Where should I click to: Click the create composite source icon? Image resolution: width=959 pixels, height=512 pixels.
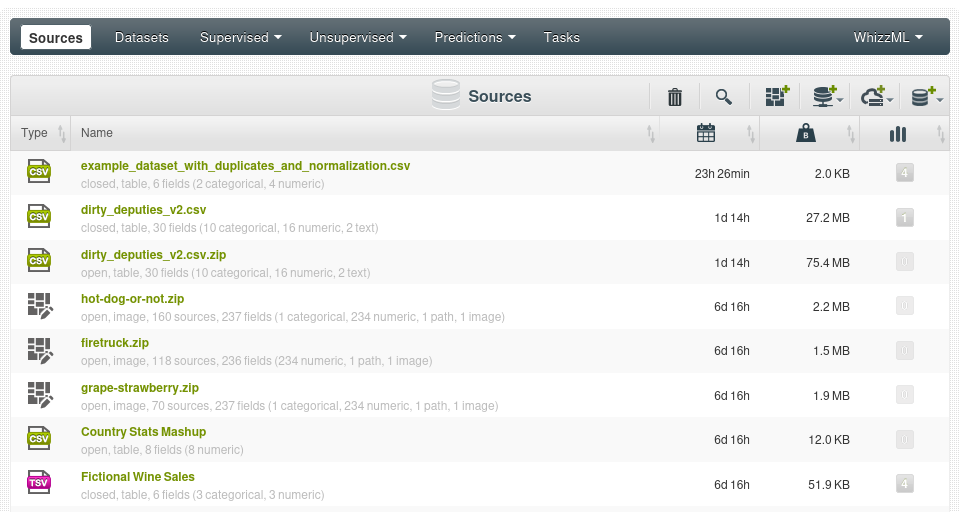coord(777,97)
